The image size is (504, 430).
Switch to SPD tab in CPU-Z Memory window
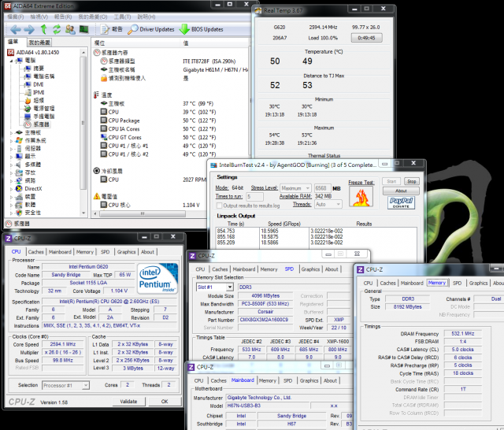pyautogui.click(x=457, y=284)
